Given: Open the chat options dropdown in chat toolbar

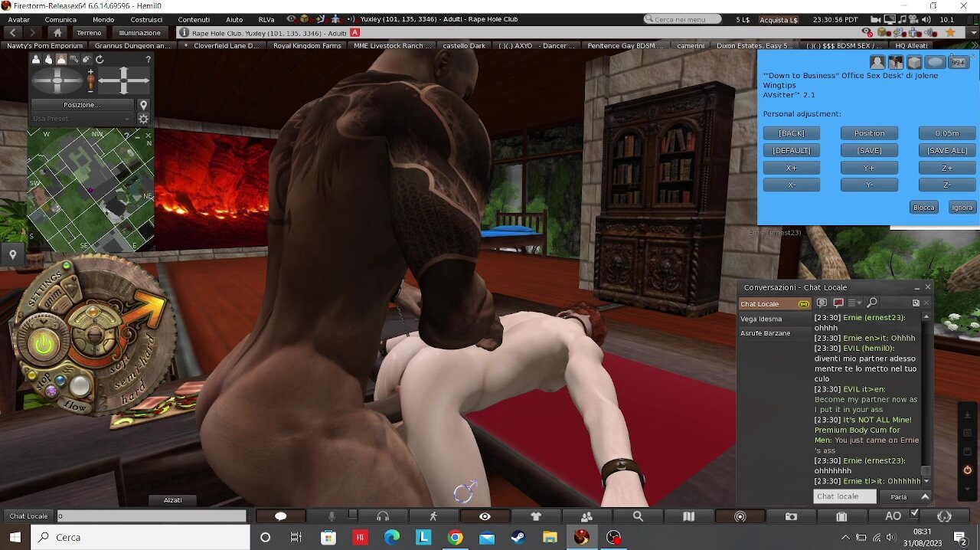Looking at the screenshot, I should (854, 303).
